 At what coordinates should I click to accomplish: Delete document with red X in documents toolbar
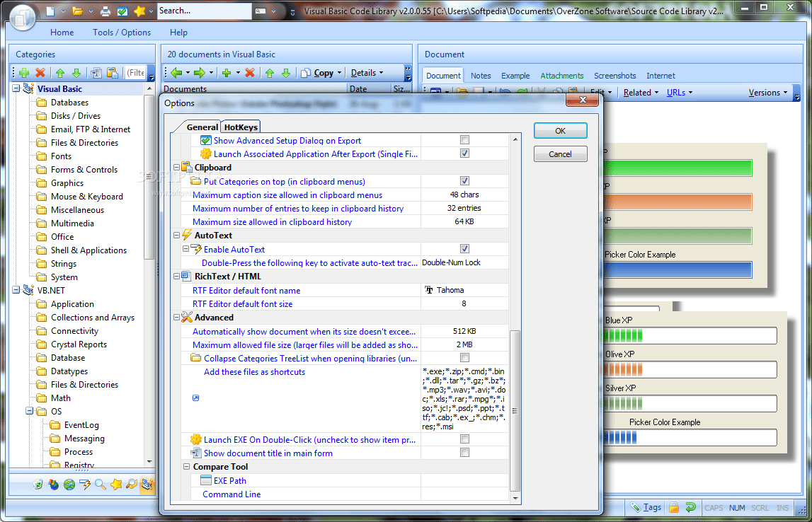tap(250, 73)
